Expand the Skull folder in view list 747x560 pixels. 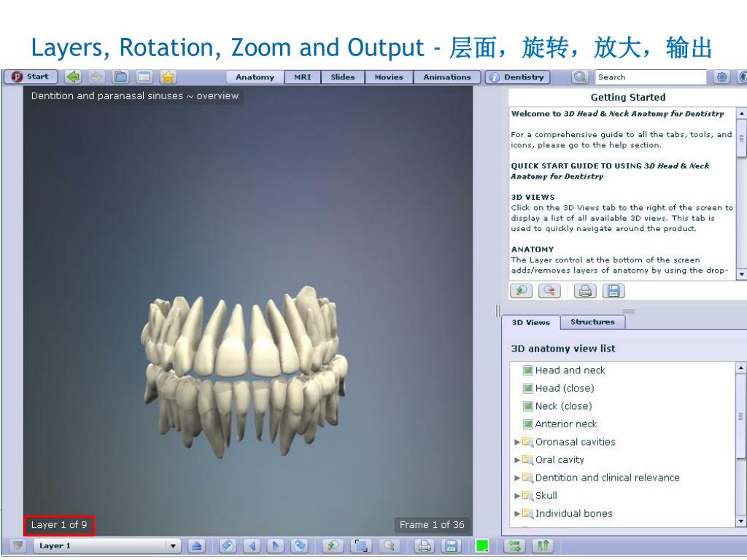pos(518,496)
